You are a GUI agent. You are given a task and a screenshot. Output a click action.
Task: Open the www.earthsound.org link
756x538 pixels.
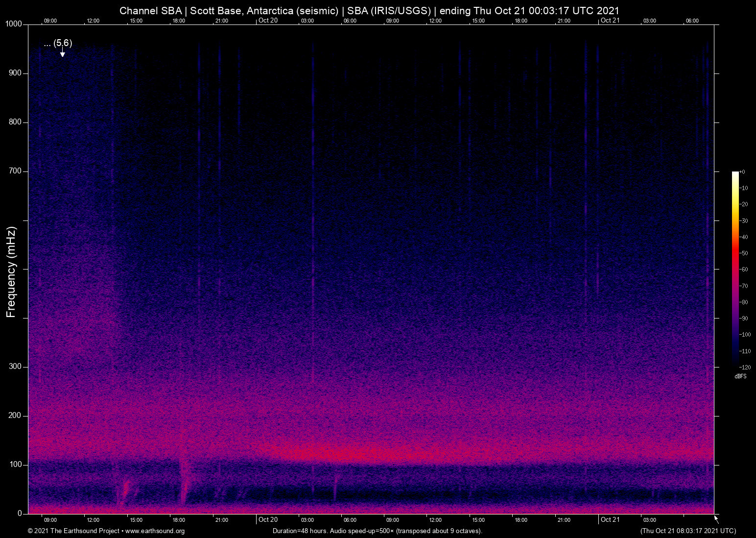156,531
